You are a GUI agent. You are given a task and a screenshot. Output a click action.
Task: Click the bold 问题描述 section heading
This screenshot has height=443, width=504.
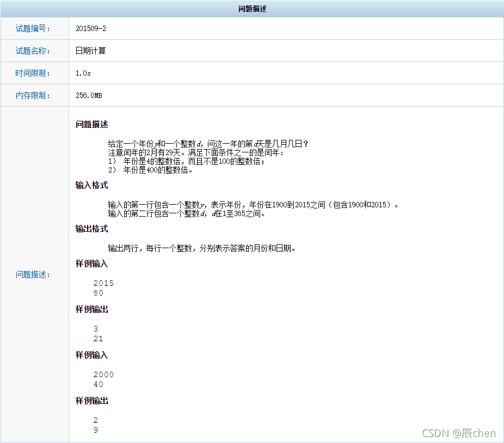91,124
